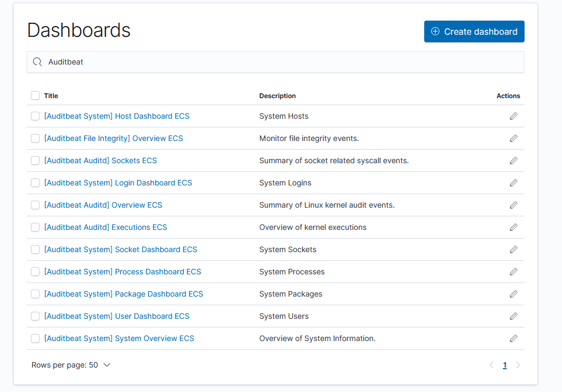Select page 1 in pagination
Viewport: 562px width, 392px height.
[x=504, y=365]
